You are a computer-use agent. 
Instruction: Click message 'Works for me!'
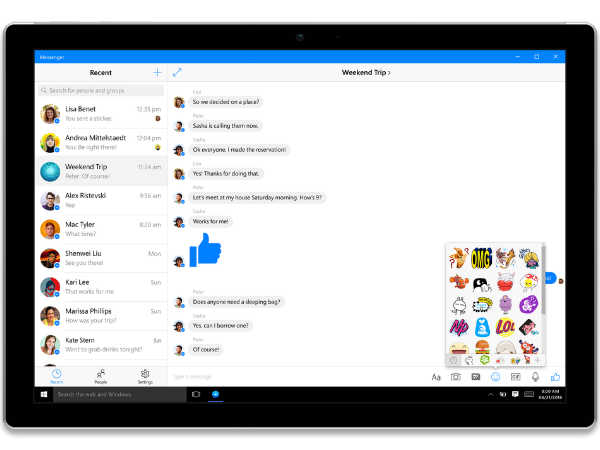click(x=210, y=221)
